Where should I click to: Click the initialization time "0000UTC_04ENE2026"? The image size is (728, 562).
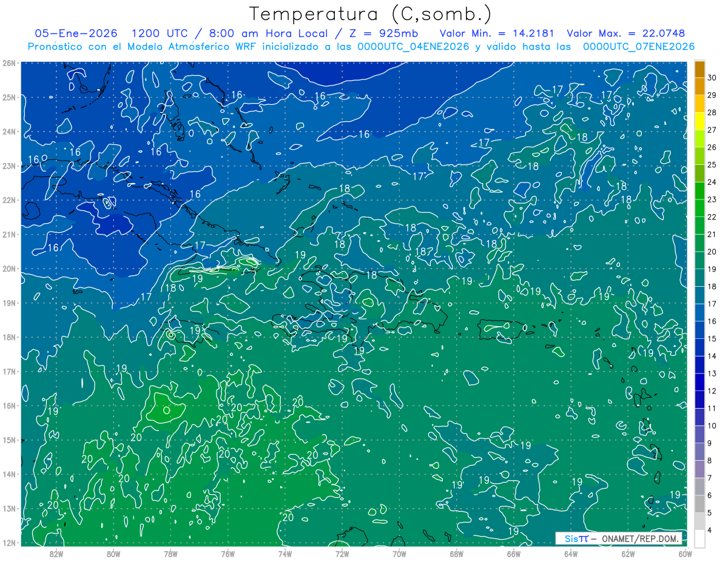tap(413, 47)
